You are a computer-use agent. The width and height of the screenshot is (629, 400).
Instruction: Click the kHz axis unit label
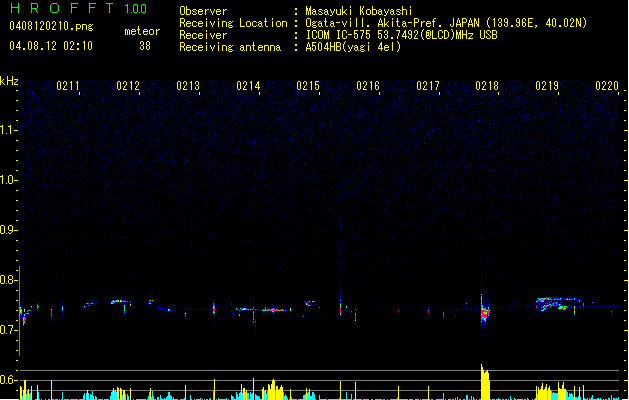(x=9, y=81)
